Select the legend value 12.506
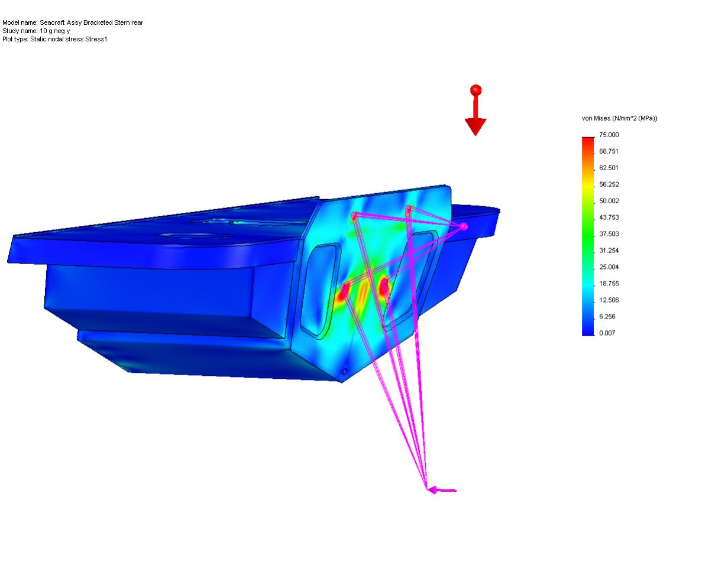This screenshot has height=562, width=728. [x=609, y=300]
